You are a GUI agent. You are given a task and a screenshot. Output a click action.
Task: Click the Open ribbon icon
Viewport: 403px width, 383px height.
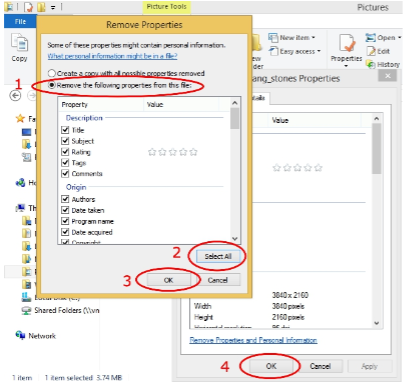(x=370, y=37)
